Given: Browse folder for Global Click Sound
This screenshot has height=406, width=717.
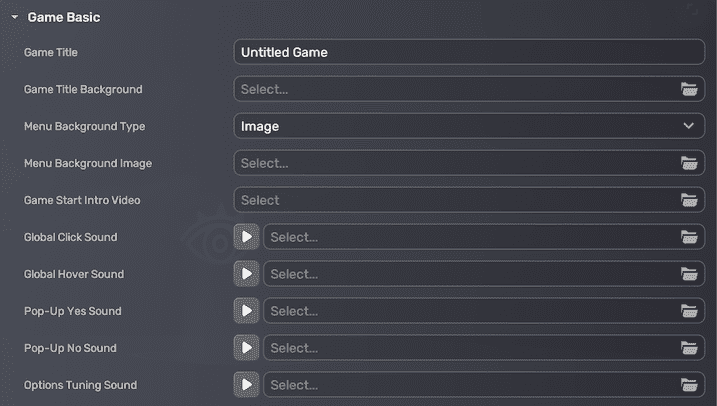Looking at the screenshot, I should [x=688, y=237].
